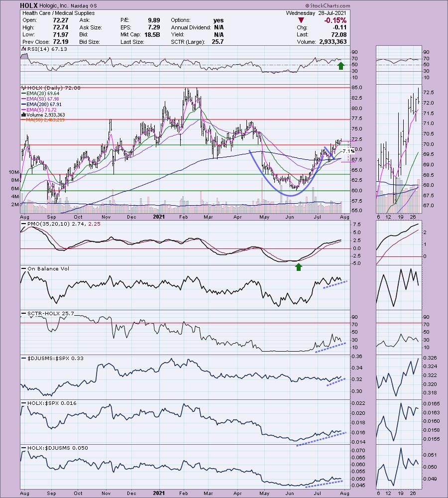Click the 2021 year label on bottom axis
The image size is (448, 498).
pos(159,493)
